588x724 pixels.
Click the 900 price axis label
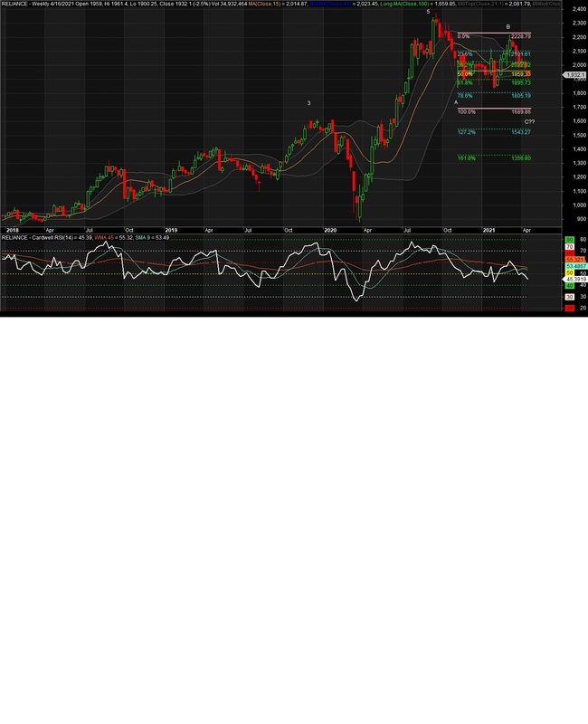coord(581,219)
